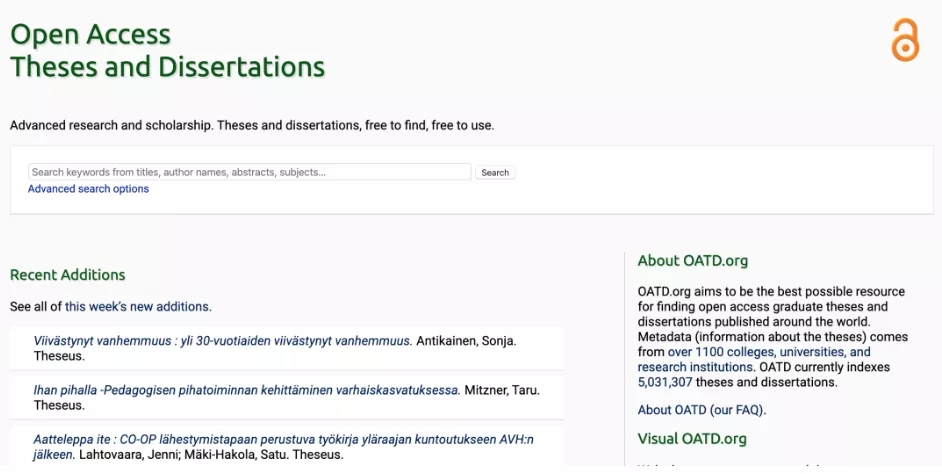Click the orange Open Access padlock logo

904,41
